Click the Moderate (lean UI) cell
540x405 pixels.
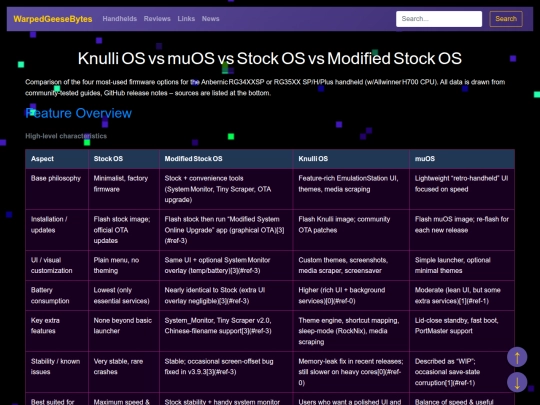coord(462,295)
